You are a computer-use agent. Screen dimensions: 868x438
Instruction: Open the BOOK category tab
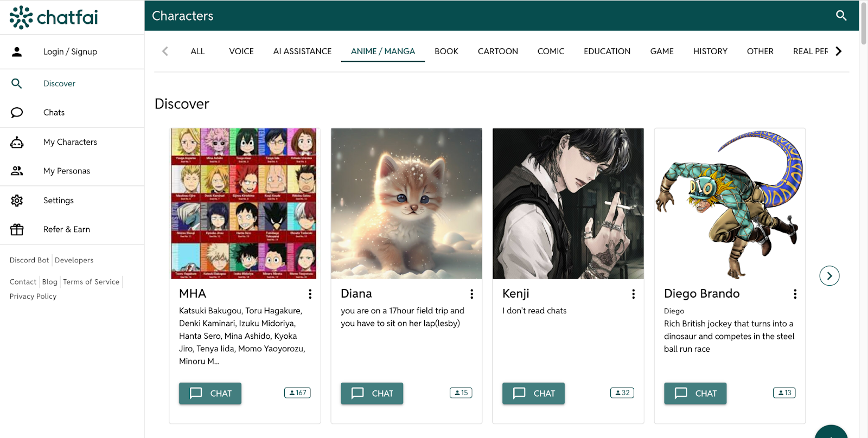pyautogui.click(x=446, y=51)
